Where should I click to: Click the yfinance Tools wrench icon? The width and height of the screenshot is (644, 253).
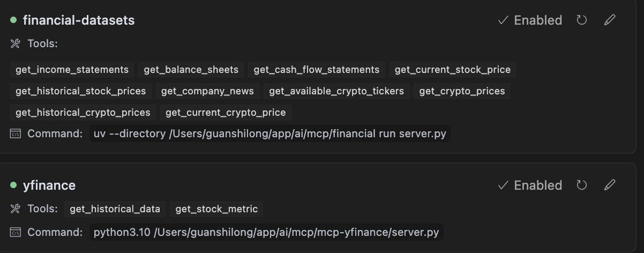coord(15,209)
